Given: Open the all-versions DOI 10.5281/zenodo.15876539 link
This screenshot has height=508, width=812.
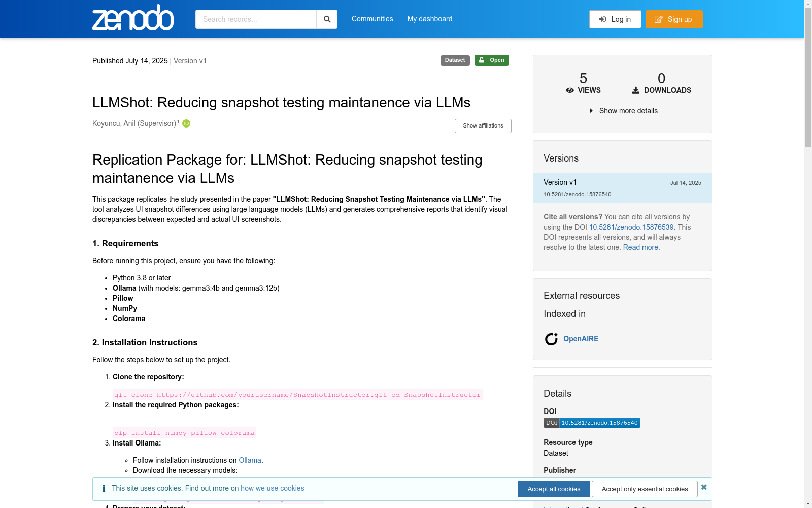Looking at the screenshot, I should [631, 227].
